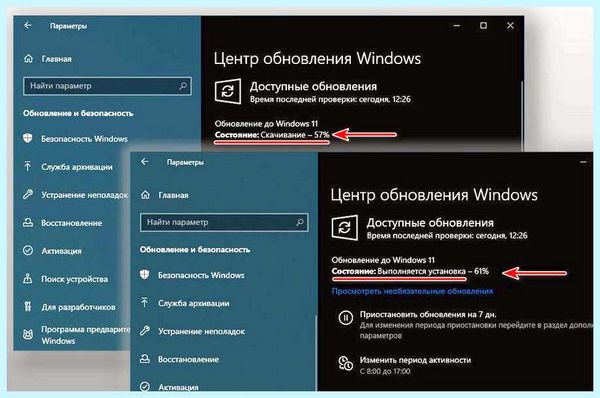The height and width of the screenshot is (398, 600).
Task: Click С 8:00 до 17:00 text
Action: pyautogui.click(x=385, y=371)
